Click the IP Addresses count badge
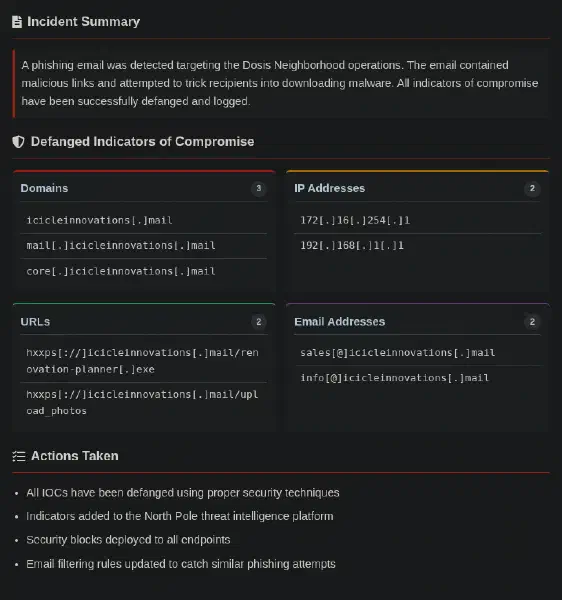The width and height of the screenshot is (562, 600). (x=532, y=188)
